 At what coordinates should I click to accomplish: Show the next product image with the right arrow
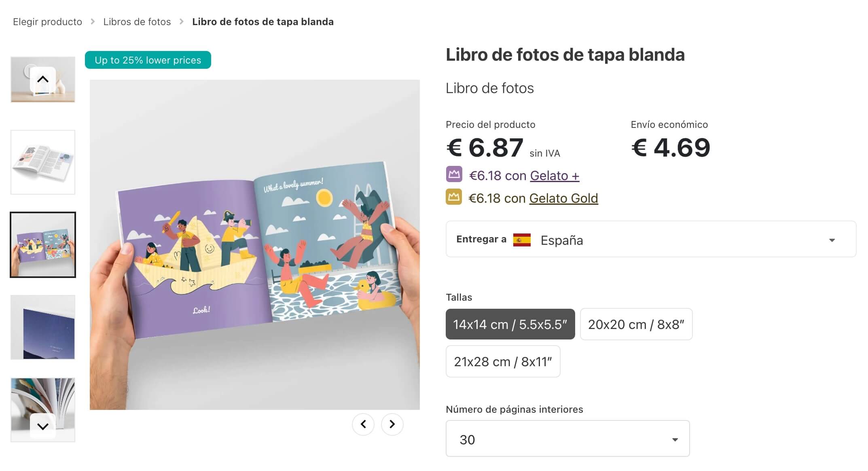(391, 424)
